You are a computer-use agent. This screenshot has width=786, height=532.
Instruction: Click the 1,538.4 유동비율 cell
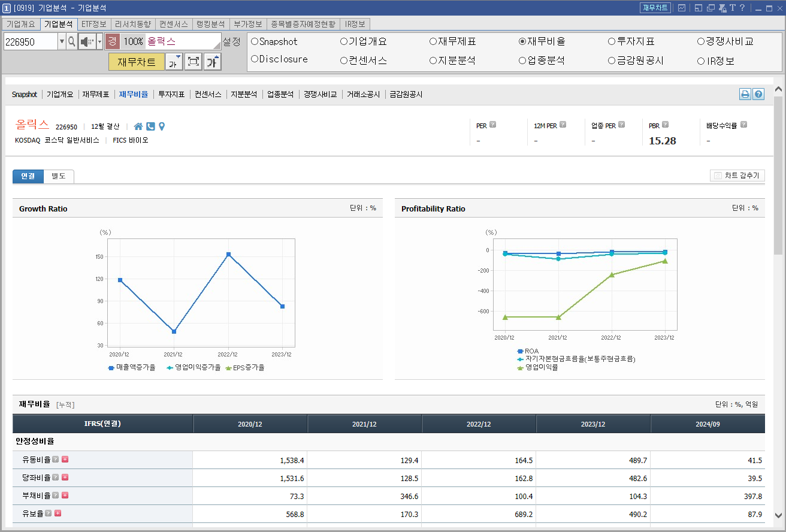pyautogui.click(x=250, y=460)
